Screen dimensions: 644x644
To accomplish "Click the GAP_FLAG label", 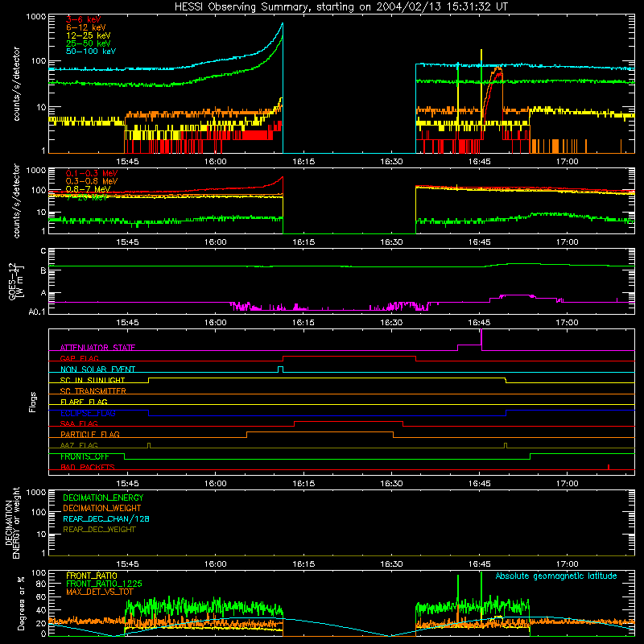I will pos(79,358).
